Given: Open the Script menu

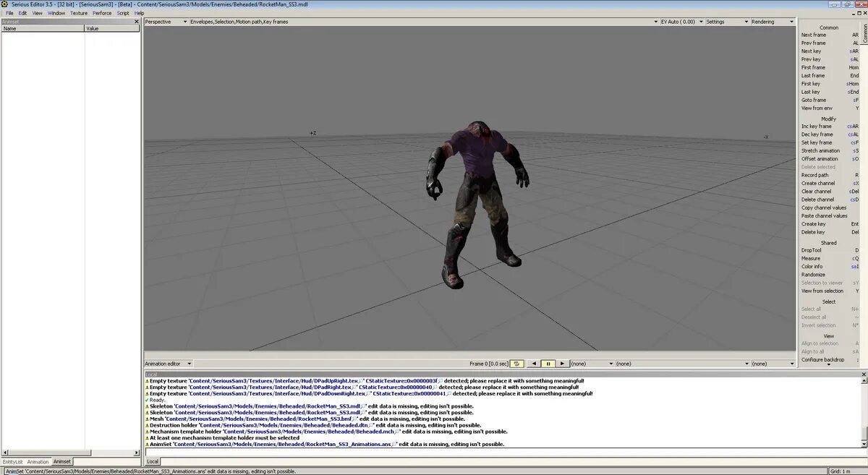Looking at the screenshot, I should point(123,13).
